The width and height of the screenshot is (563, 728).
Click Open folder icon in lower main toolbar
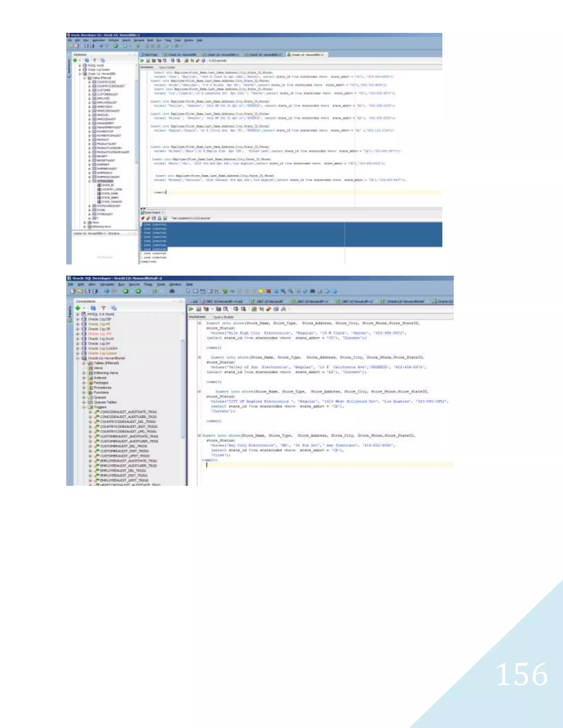(x=80, y=291)
